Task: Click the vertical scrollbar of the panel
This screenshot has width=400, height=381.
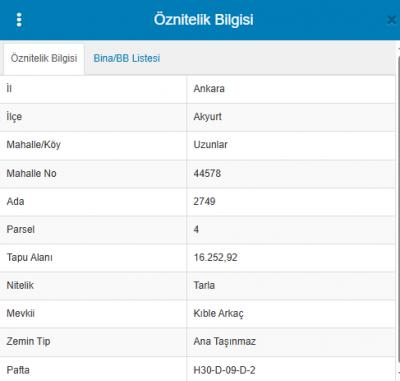Action: [398, 210]
